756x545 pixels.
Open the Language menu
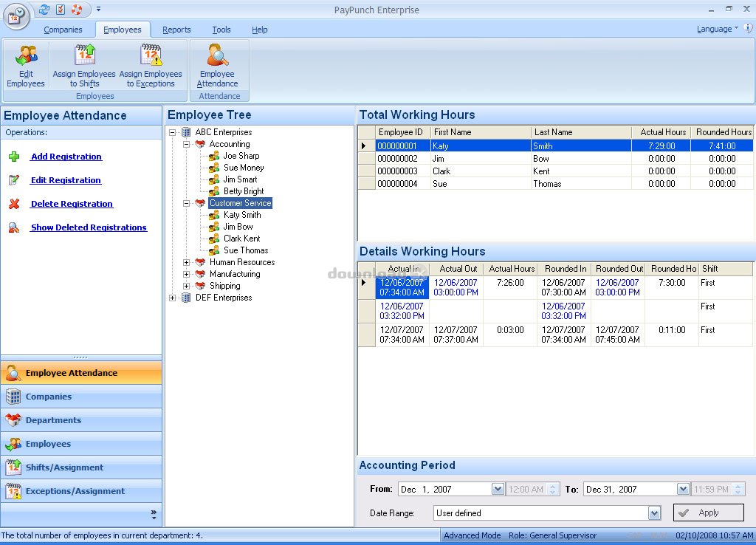tap(715, 29)
